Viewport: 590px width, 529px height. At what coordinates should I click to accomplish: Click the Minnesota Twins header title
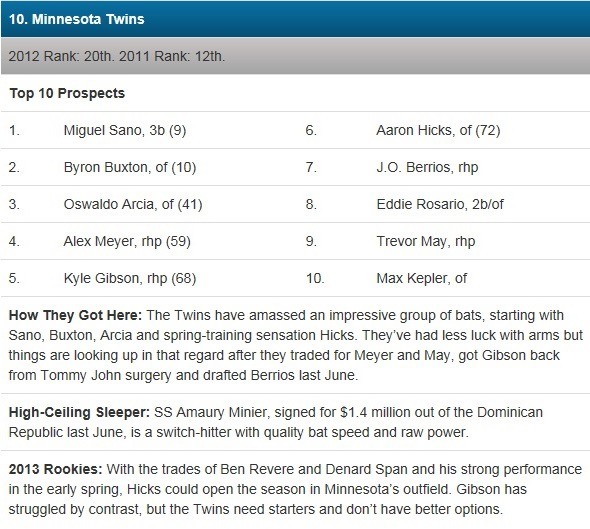[x=76, y=19]
